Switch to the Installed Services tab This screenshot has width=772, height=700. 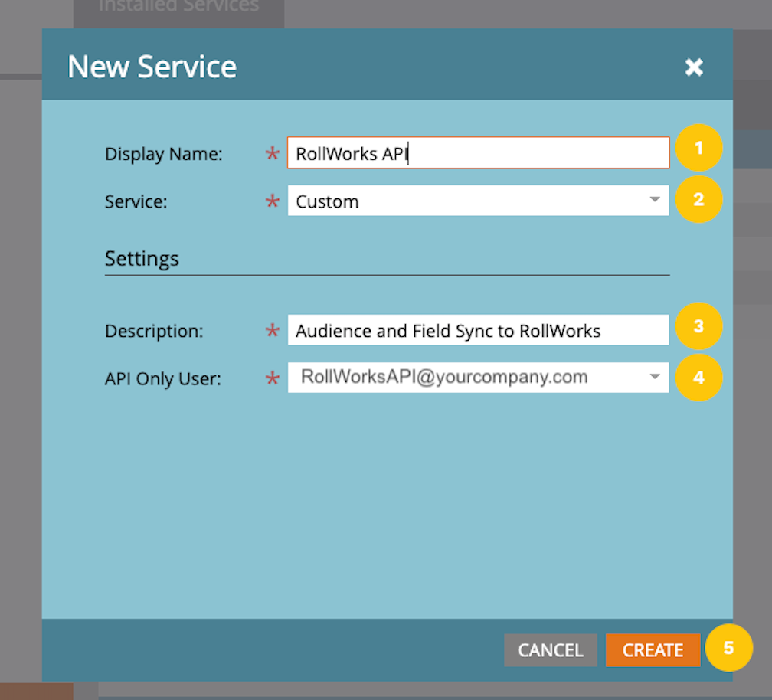coord(178,8)
